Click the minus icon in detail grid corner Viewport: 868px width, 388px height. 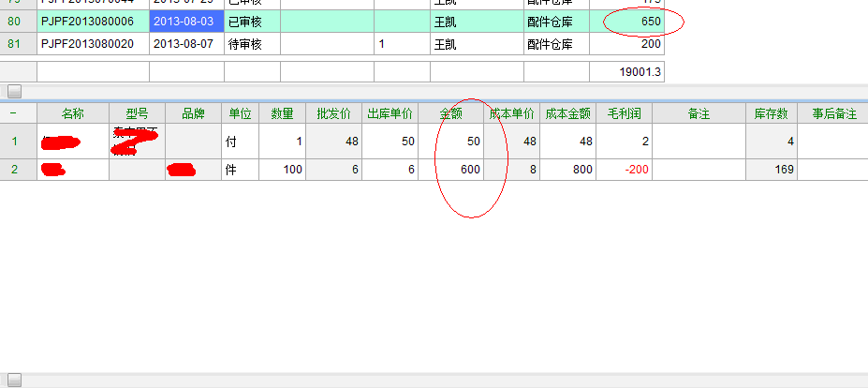13,113
